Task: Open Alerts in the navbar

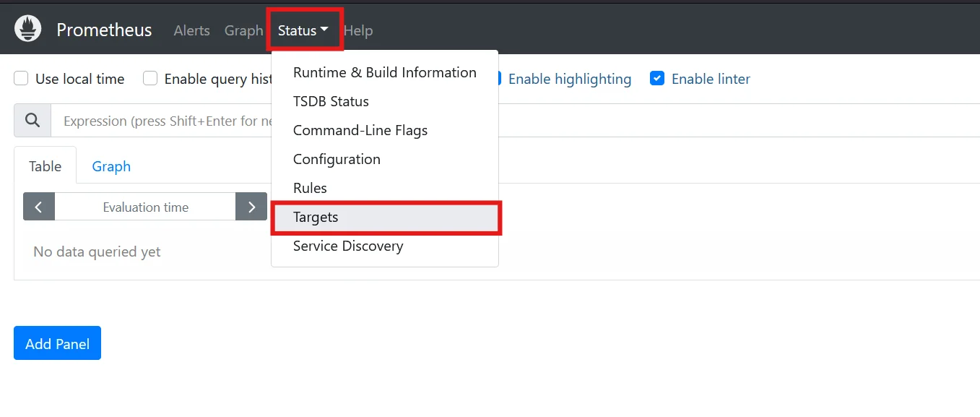Action: tap(192, 30)
